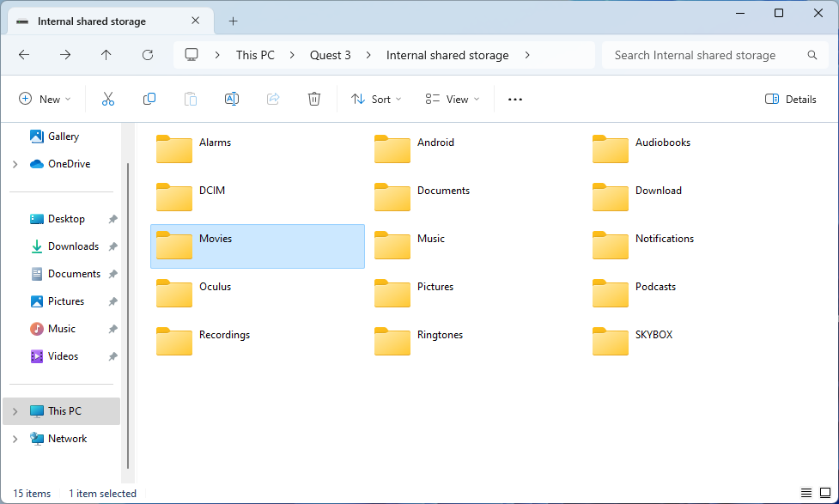The image size is (839, 504).
Task: Switch to details list view in status bar
Action: coord(806,493)
